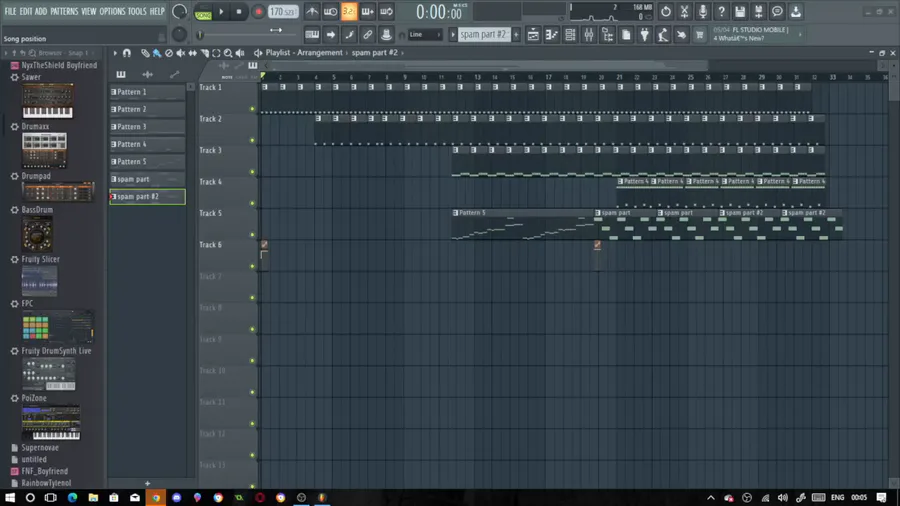Open the Line snap dropdown

coord(424,35)
